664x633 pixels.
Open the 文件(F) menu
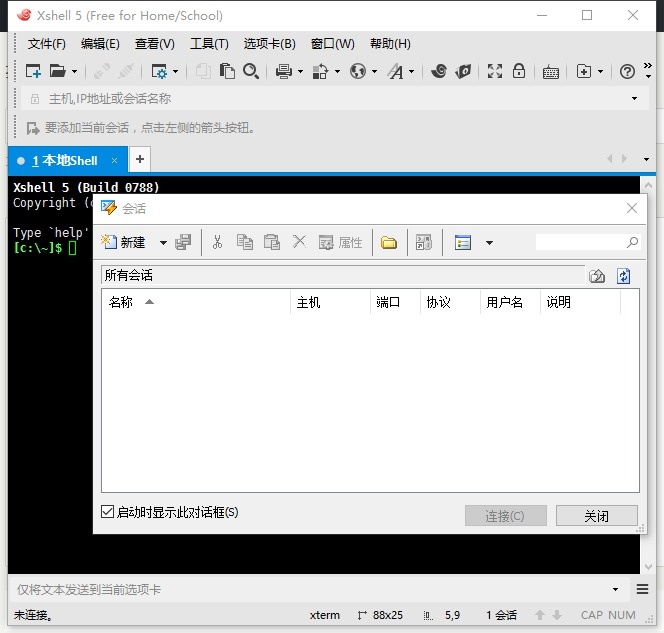click(47, 44)
